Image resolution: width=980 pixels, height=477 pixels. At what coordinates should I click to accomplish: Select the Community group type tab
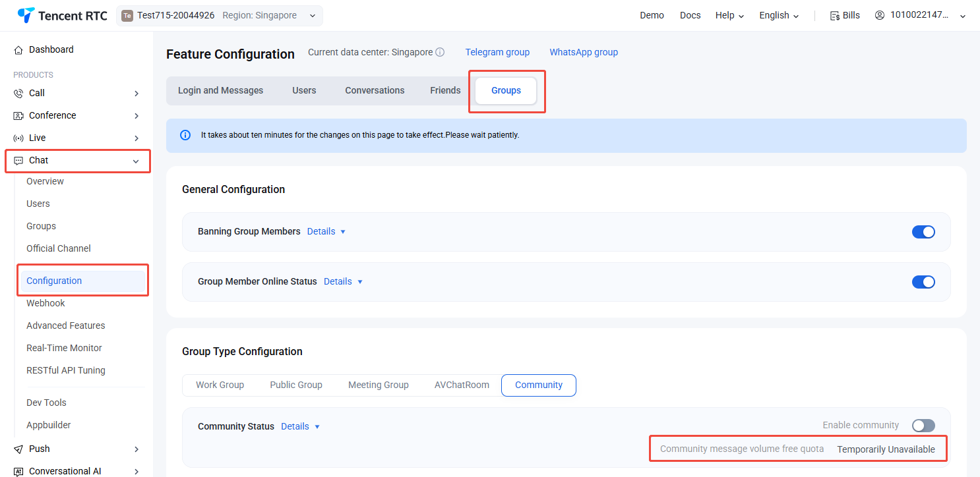539,385
